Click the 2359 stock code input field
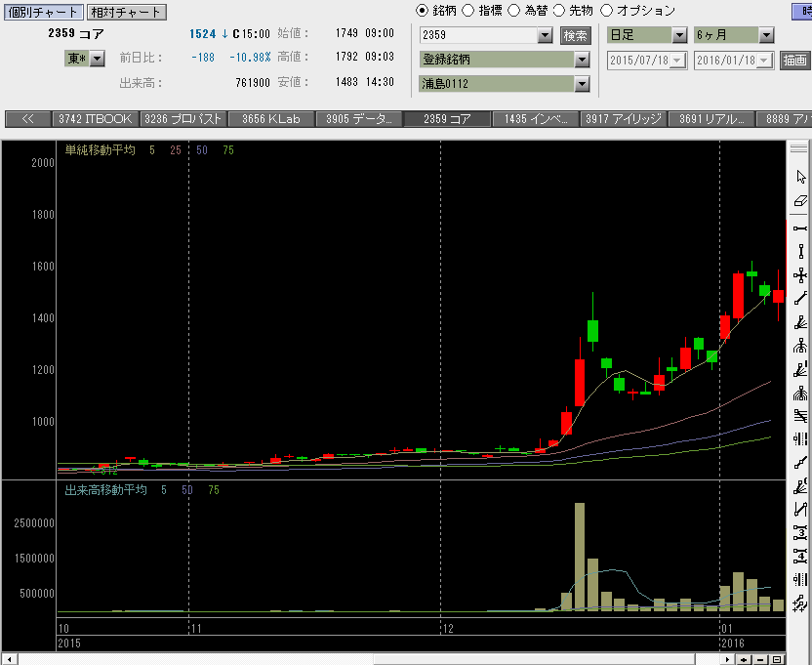Image resolution: width=812 pixels, height=665 pixels. (x=479, y=35)
